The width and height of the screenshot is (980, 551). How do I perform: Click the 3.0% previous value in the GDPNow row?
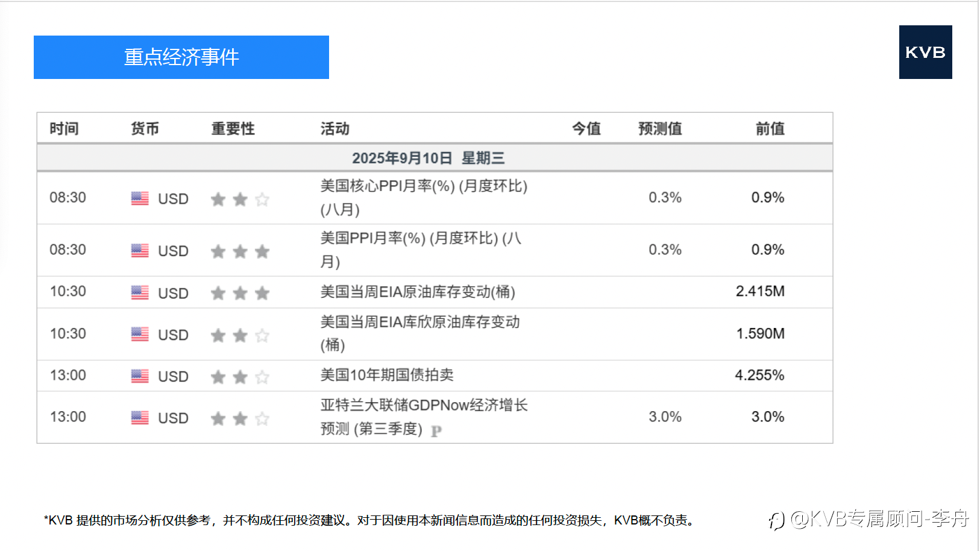point(768,417)
